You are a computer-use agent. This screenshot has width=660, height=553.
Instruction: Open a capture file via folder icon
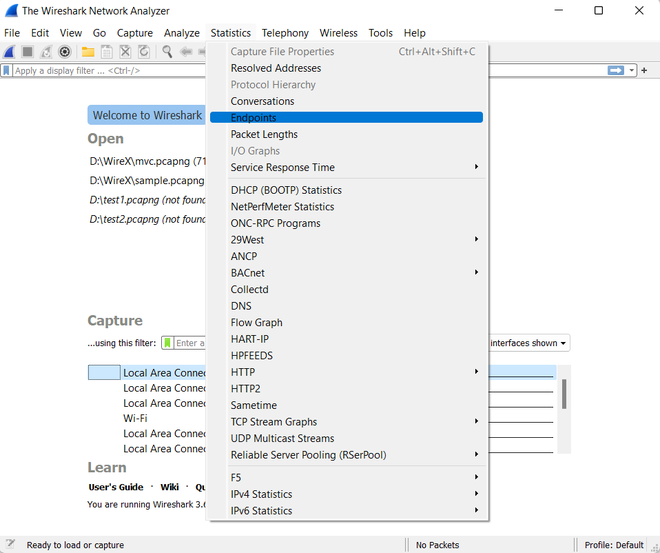[88, 52]
